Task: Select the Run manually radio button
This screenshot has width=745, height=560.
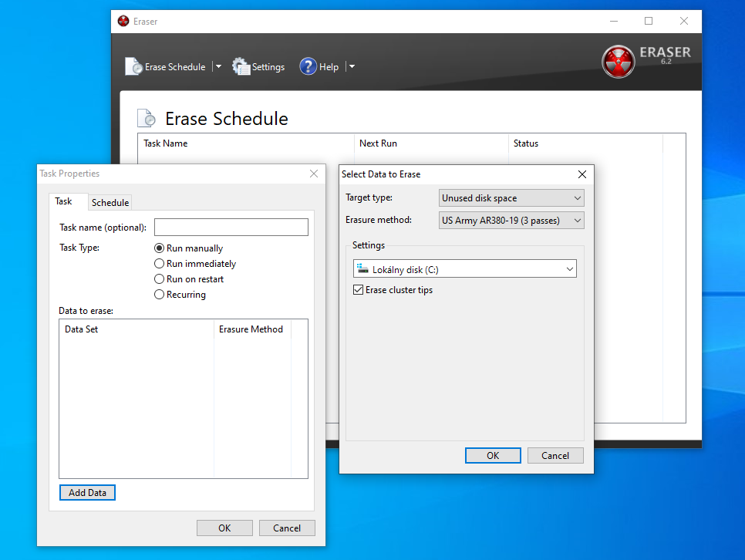Action: point(160,248)
